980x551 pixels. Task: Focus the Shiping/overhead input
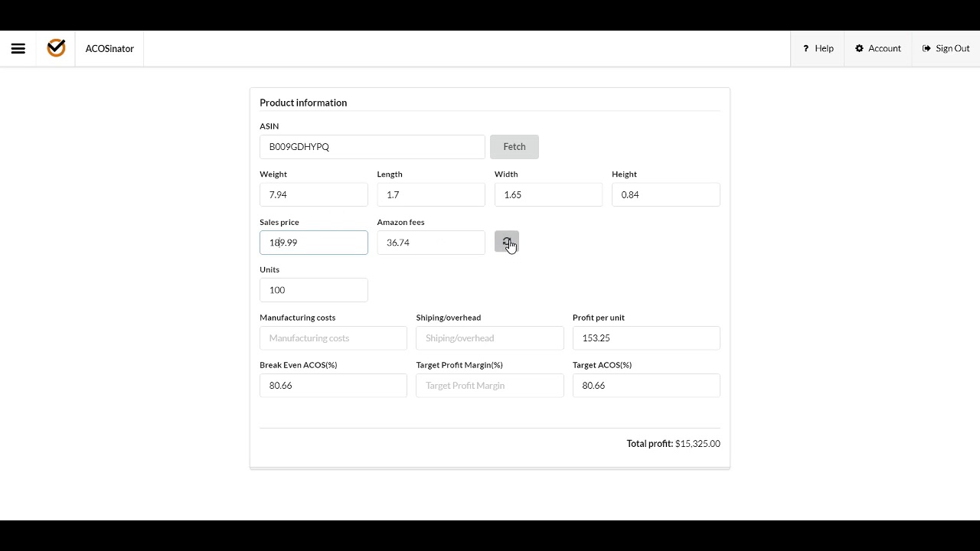(490, 338)
